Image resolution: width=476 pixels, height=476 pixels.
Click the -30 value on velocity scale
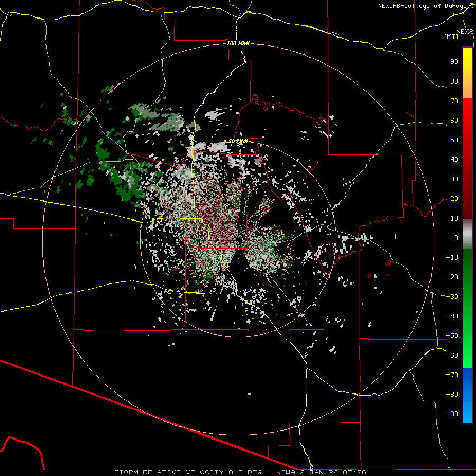[x=452, y=297]
